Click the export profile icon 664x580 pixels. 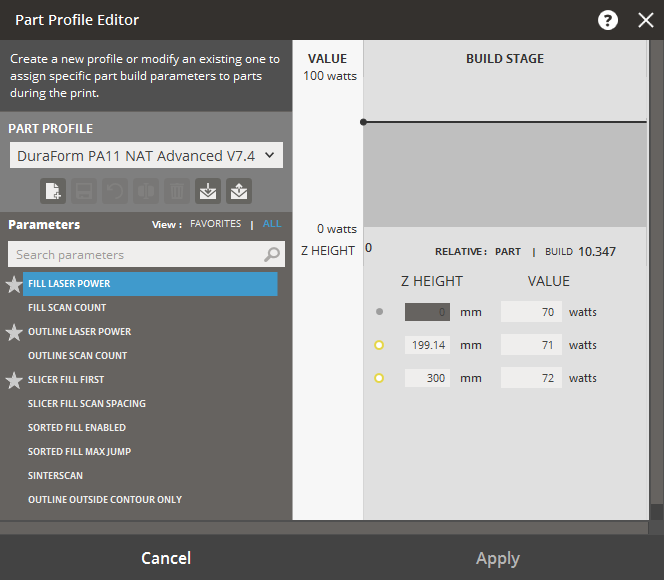tap(238, 190)
